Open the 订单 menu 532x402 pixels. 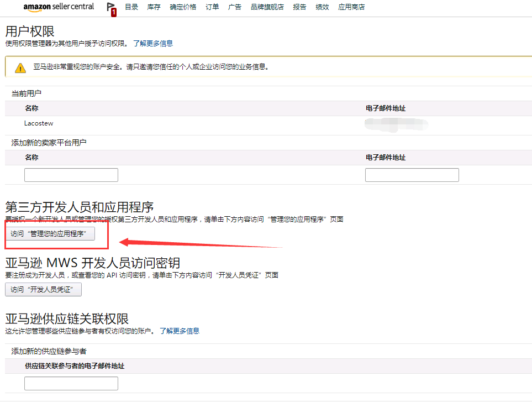[212, 7]
